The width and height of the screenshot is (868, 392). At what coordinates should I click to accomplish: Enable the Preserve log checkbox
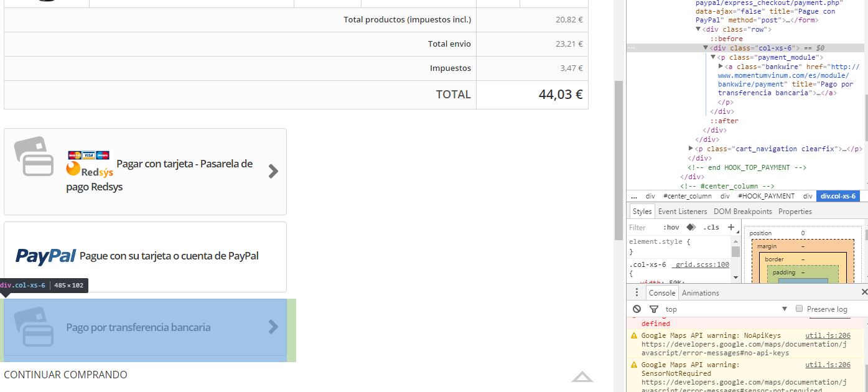click(x=800, y=309)
